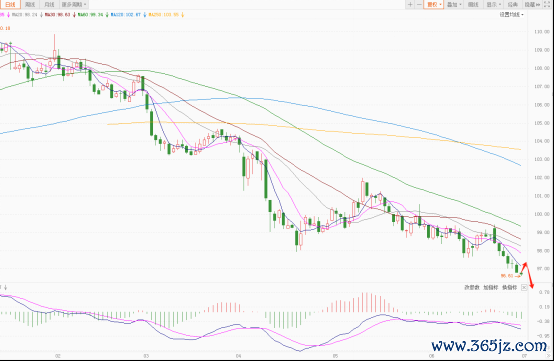This screenshot has height=361, width=554.
Task: Switch to the 月线 monthly tab
Action: 49,5
